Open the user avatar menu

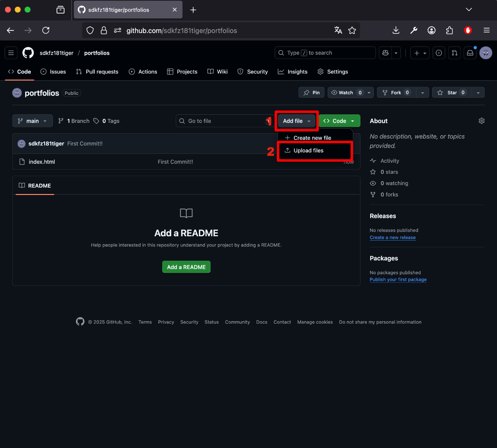coord(486,53)
